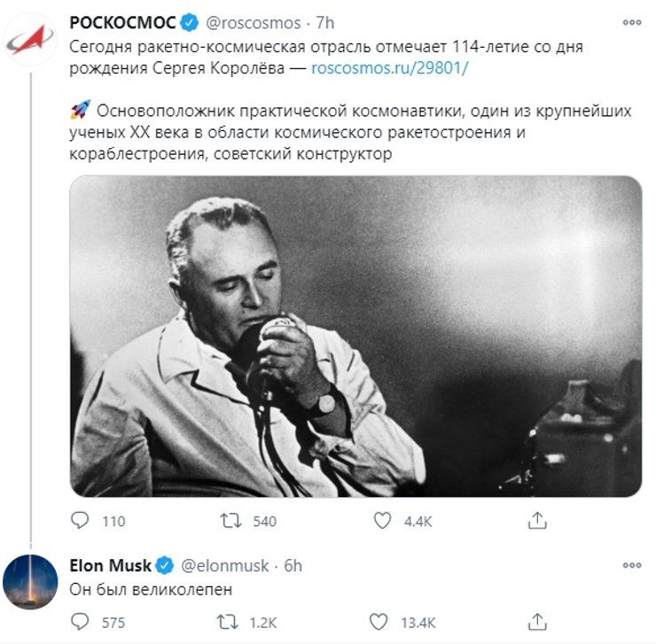The image size is (656, 644).
Task: Reply to Elon Musk's comment
Action: pyautogui.click(x=82, y=621)
